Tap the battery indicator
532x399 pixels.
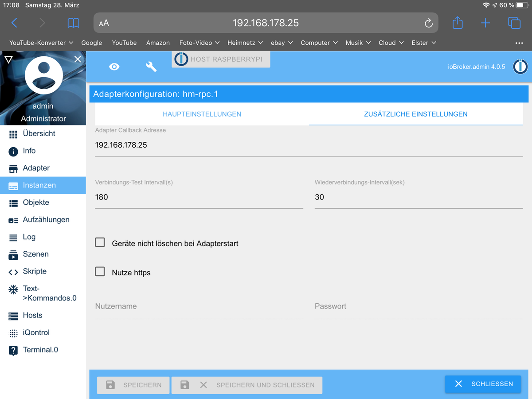click(x=522, y=5)
